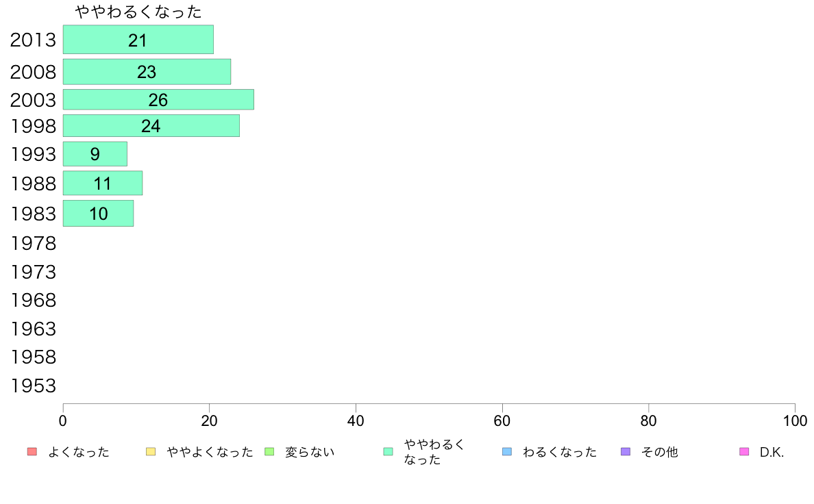Image resolution: width=814 pixels, height=504 pixels.
Task: Toggle the わるくなった series label
Action: [x=559, y=452]
